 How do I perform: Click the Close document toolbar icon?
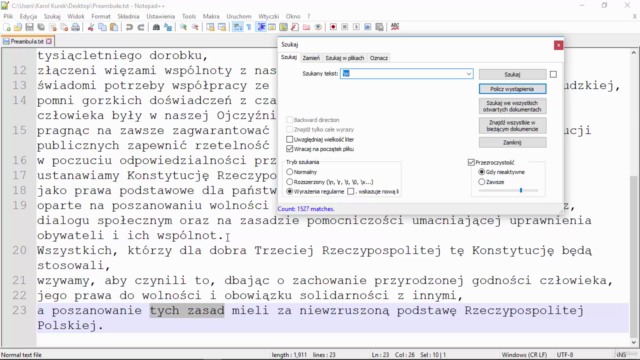pos(53,27)
